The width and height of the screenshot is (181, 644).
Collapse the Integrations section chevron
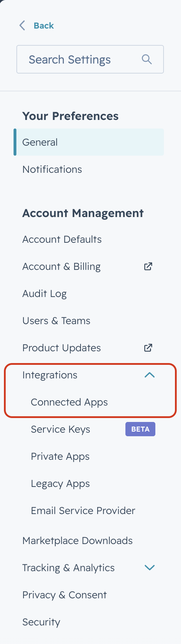tap(150, 375)
